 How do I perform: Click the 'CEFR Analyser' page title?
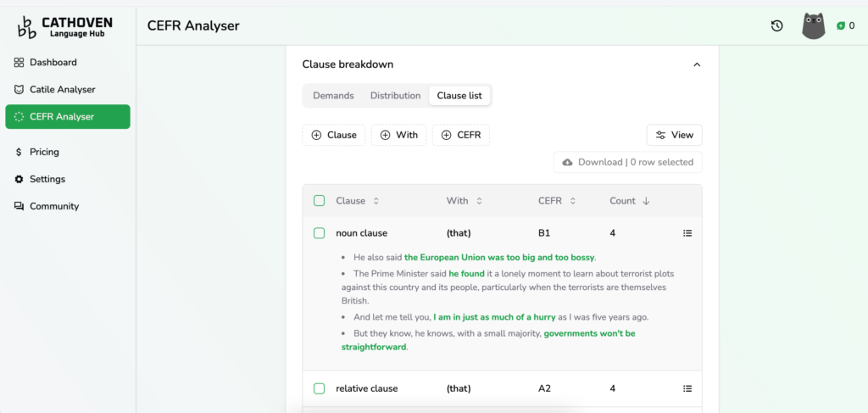click(x=193, y=25)
